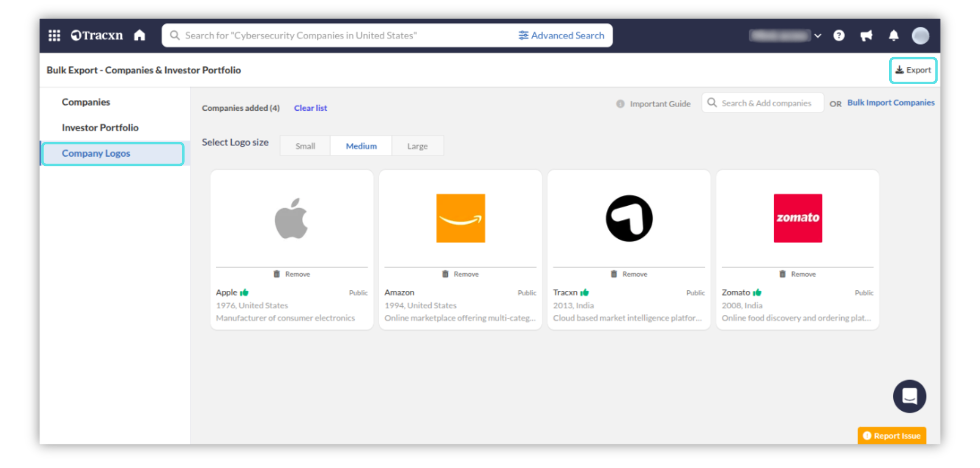Click the Zomato logo thumbnail
The image size is (980, 468).
(797, 218)
